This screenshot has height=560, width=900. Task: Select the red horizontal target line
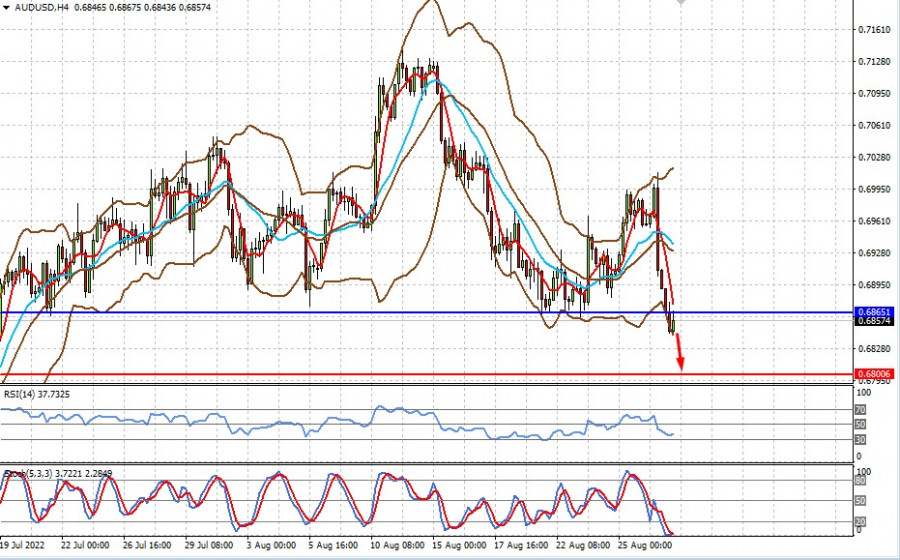(300, 375)
